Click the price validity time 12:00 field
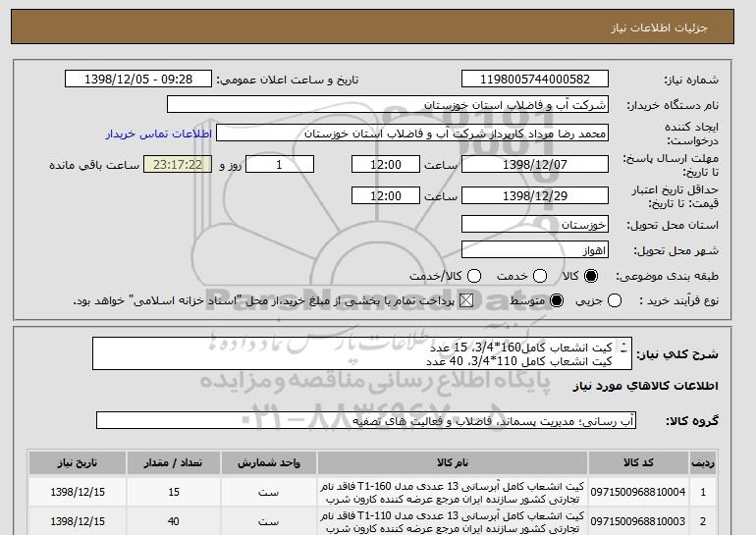This screenshot has width=756, height=535. (386, 195)
